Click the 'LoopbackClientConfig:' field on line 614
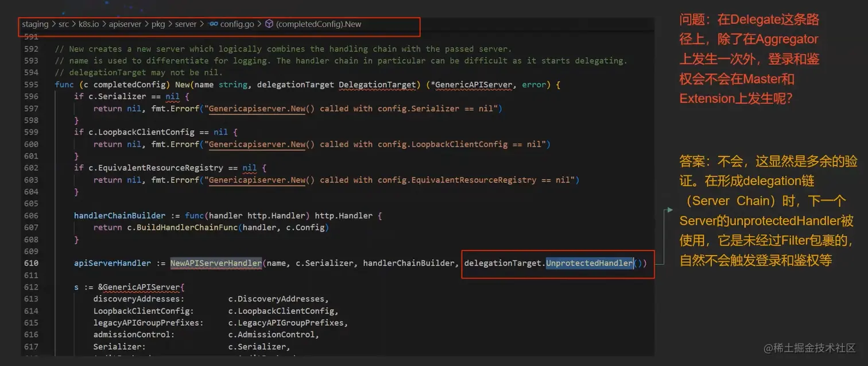The height and width of the screenshot is (366, 868). pyautogui.click(x=144, y=311)
